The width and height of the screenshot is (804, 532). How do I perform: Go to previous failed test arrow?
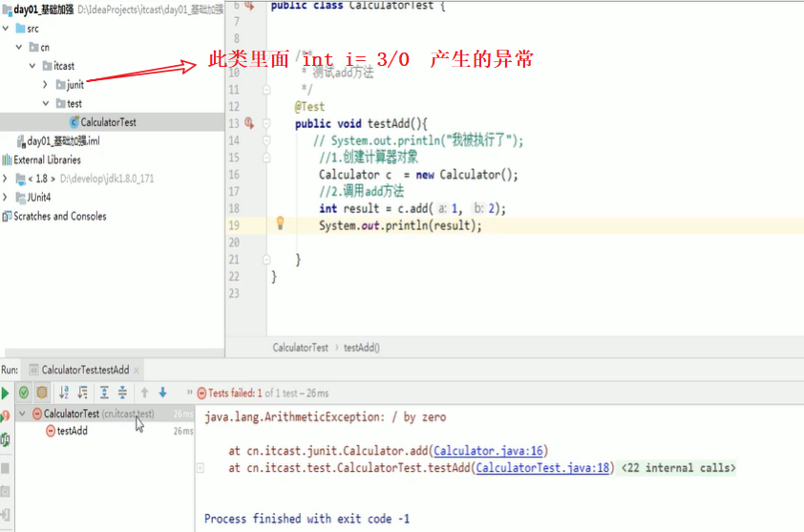pos(144,393)
